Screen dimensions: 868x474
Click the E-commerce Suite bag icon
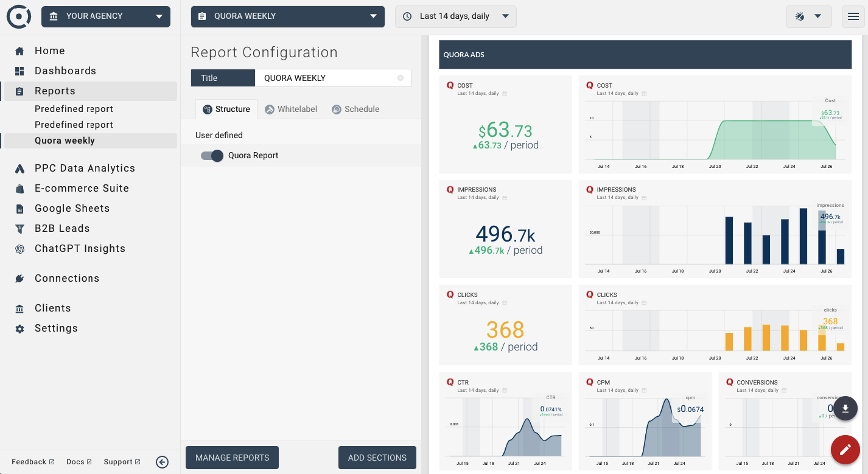click(x=19, y=189)
